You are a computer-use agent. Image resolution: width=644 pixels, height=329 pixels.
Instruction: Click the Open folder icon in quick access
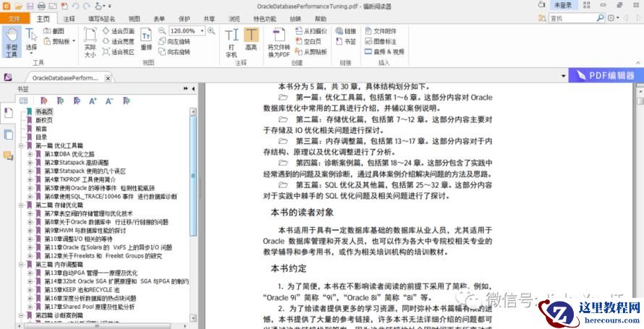(19, 7)
